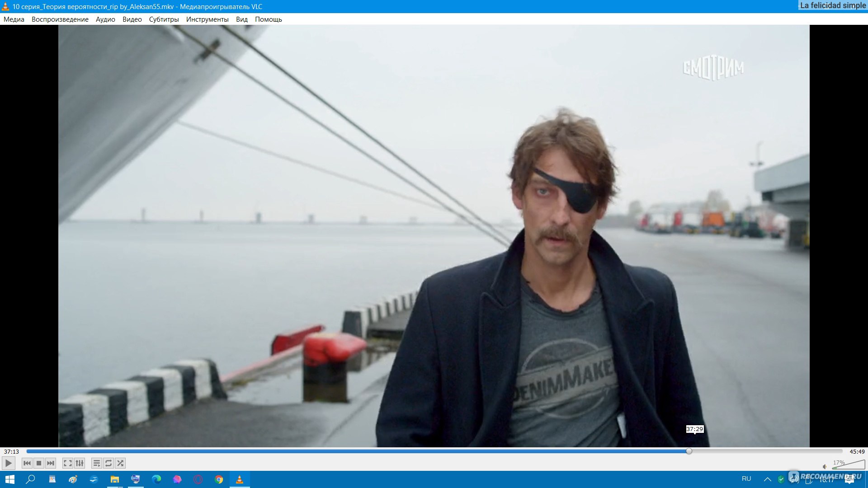Select the VLC cone taskbar icon
868x488 pixels.
[x=240, y=479]
